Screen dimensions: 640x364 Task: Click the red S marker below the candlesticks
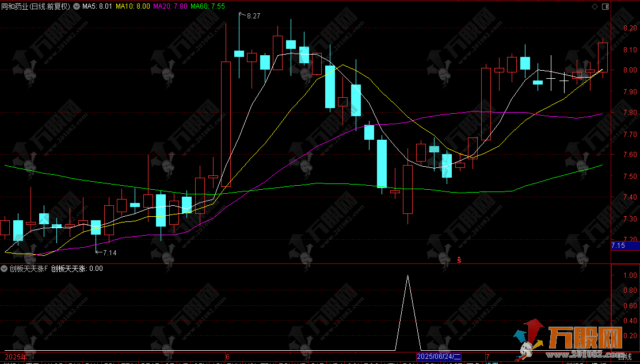click(459, 260)
